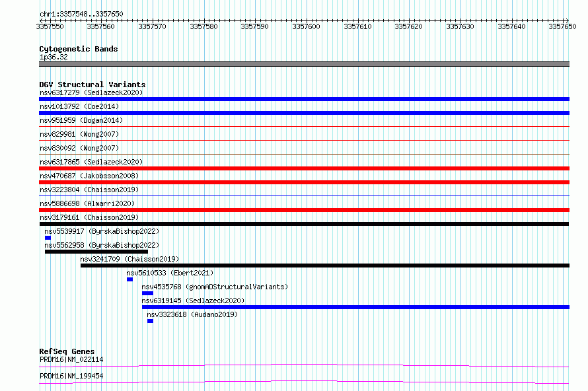Click nsv5610533 (Ebert2021) label
Screen dimensions: 588x391
click(170, 273)
